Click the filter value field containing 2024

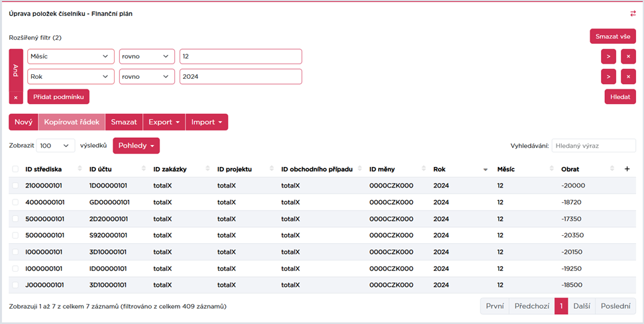pos(241,76)
